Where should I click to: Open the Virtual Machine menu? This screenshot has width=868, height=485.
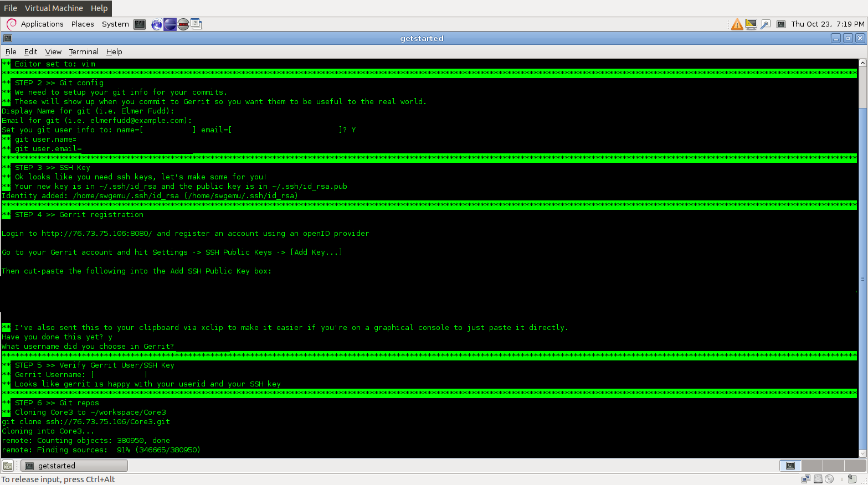(x=54, y=8)
